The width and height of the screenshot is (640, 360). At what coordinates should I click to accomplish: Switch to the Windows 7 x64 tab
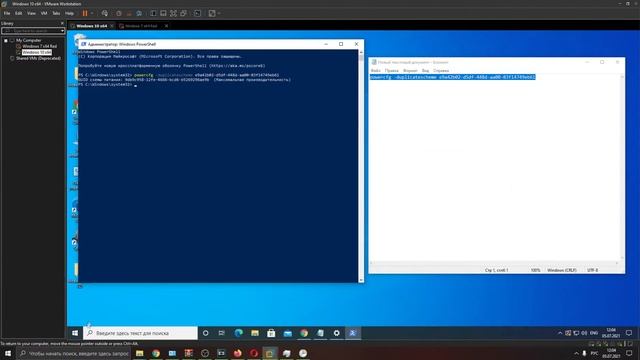(141, 26)
